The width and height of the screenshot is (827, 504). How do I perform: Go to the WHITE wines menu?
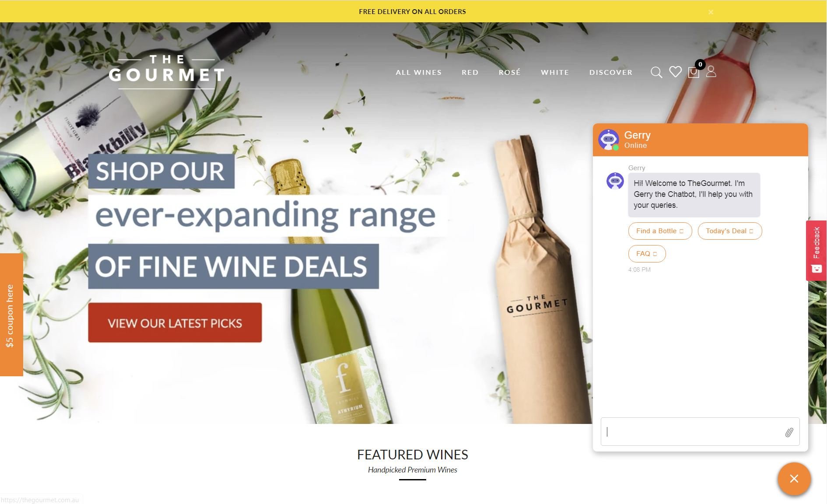pos(555,72)
